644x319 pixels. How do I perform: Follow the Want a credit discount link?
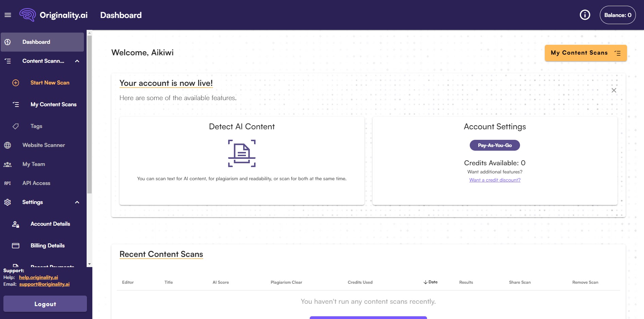click(495, 180)
